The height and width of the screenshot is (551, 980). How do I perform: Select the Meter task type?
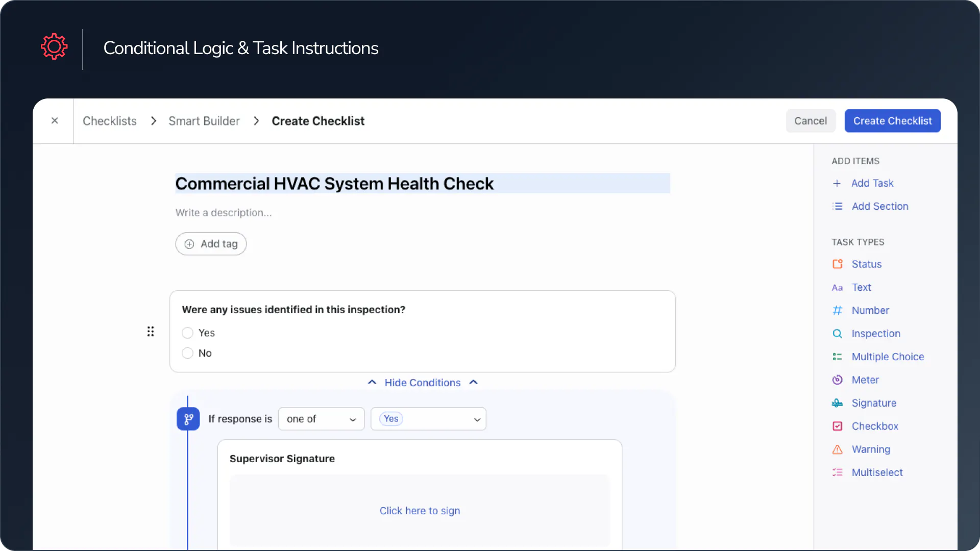[865, 380]
